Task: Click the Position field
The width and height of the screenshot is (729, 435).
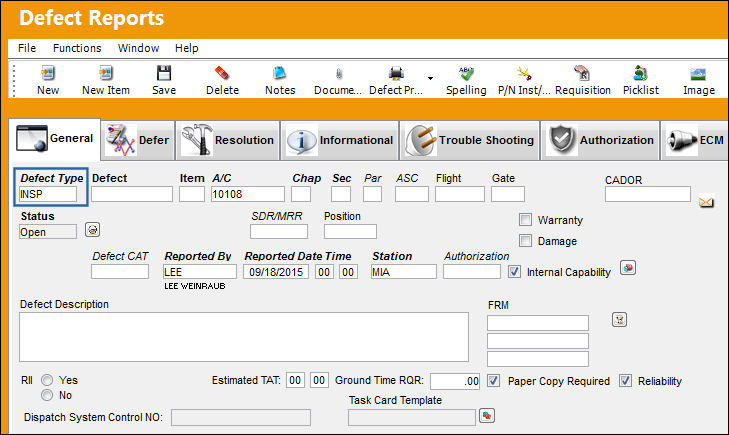Action: coord(351,231)
